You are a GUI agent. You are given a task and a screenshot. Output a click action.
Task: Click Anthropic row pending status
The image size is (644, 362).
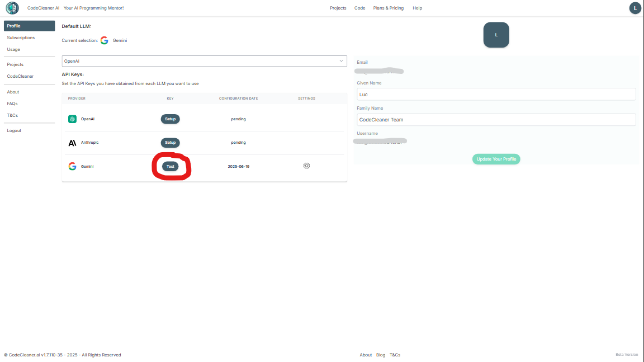pos(238,143)
